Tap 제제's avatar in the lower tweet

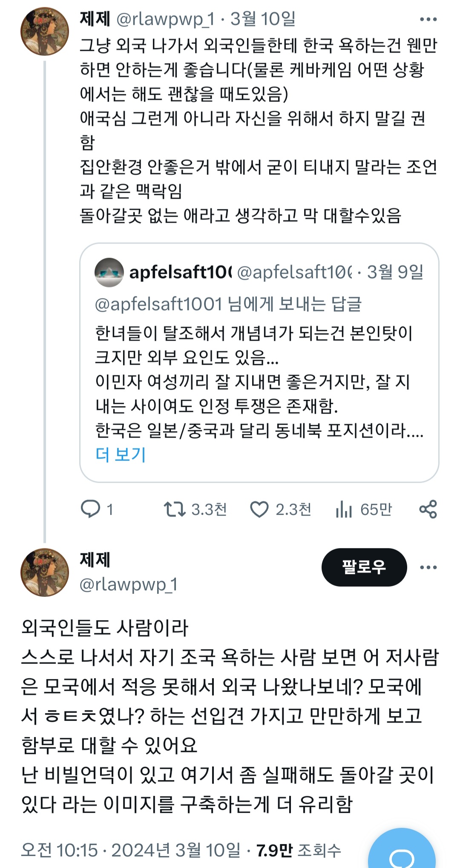click(45, 572)
